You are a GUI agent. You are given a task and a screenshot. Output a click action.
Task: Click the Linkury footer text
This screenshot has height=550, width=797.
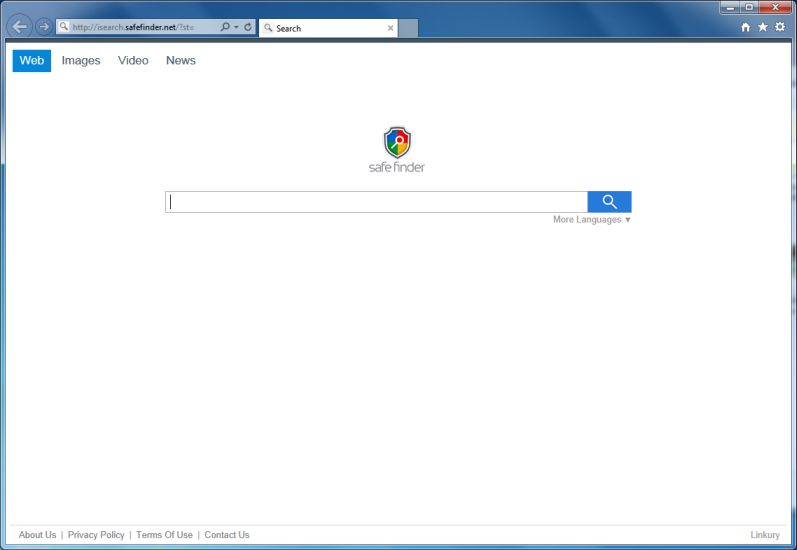click(x=765, y=535)
